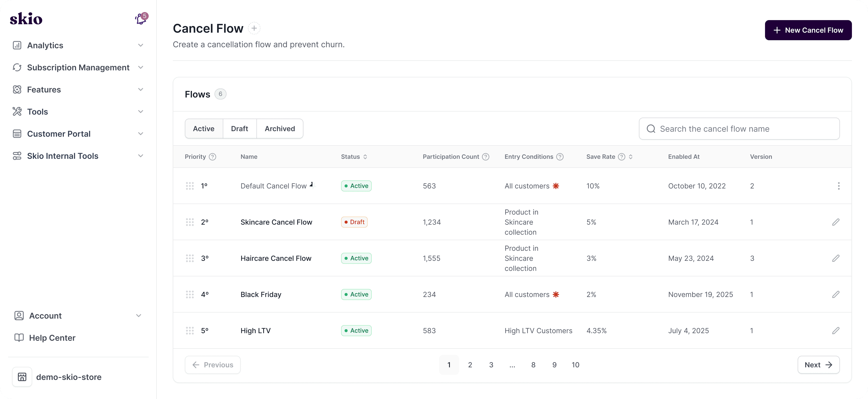Expand the Account section chevron
The height and width of the screenshot is (399, 868).
[x=138, y=316]
